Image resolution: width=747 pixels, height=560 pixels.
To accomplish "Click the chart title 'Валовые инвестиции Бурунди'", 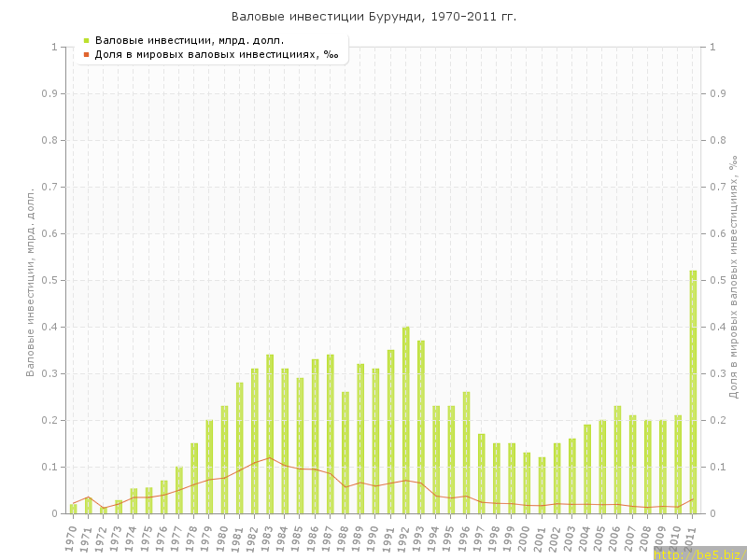I will 373,17.
